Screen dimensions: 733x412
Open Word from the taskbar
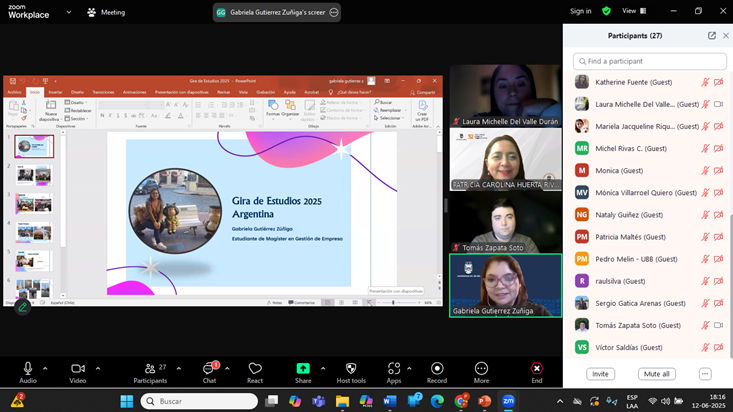pyautogui.click(x=390, y=401)
